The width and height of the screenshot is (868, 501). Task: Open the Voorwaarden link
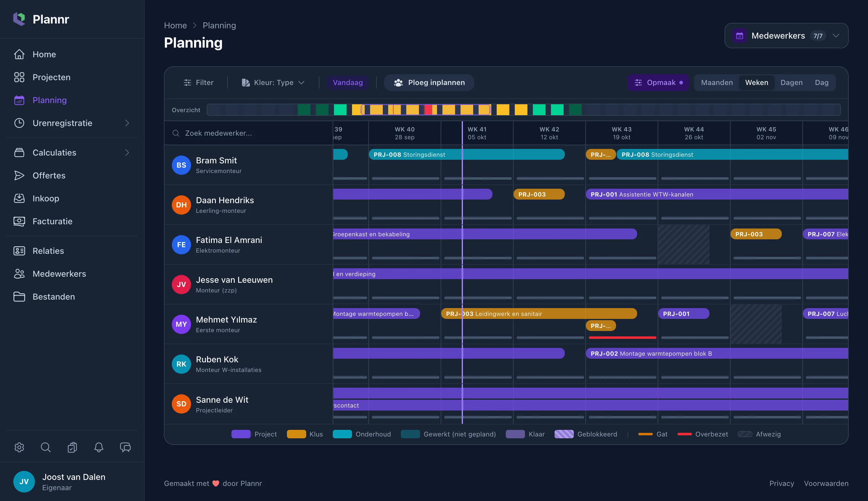[x=826, y=484]
